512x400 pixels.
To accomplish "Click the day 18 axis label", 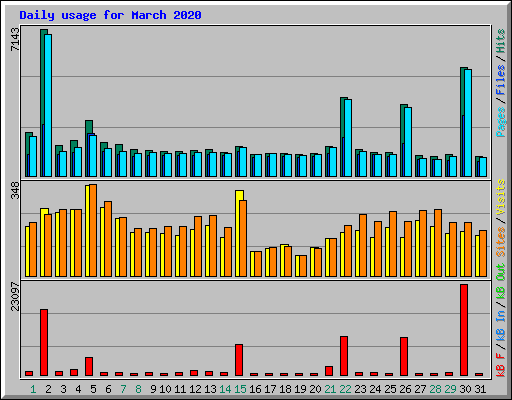I will click(285, 389).
